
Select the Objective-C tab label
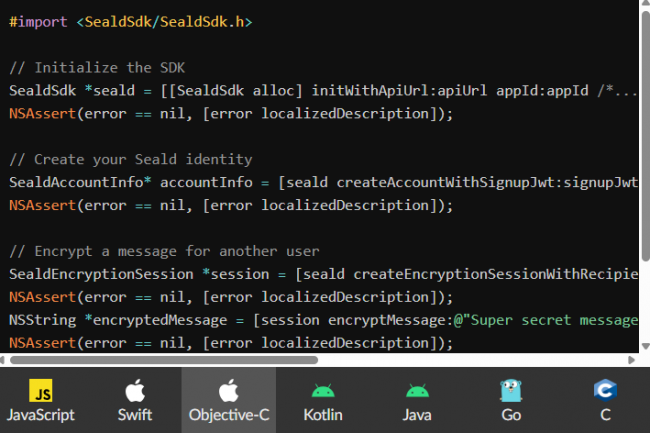[228, 414]
